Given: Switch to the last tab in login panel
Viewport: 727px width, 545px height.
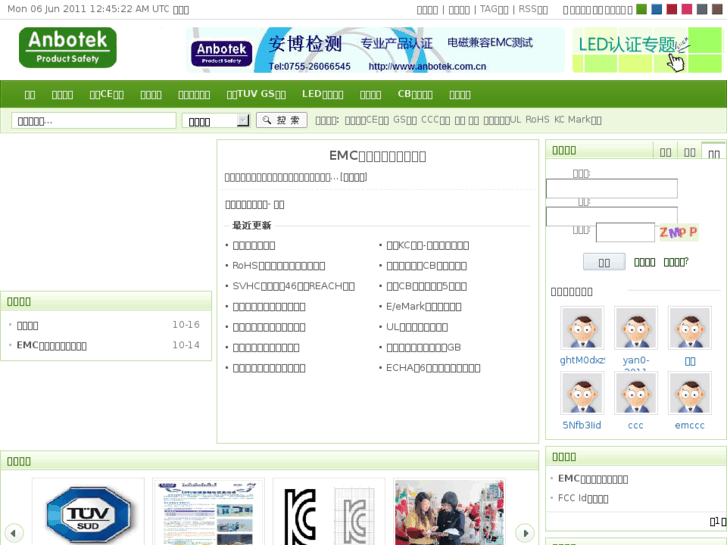Looking at the screenshot, I should tap(713, 152).
